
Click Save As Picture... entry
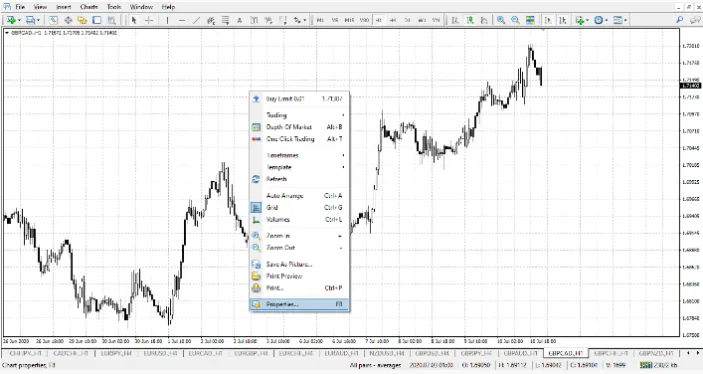coord(299,265)
